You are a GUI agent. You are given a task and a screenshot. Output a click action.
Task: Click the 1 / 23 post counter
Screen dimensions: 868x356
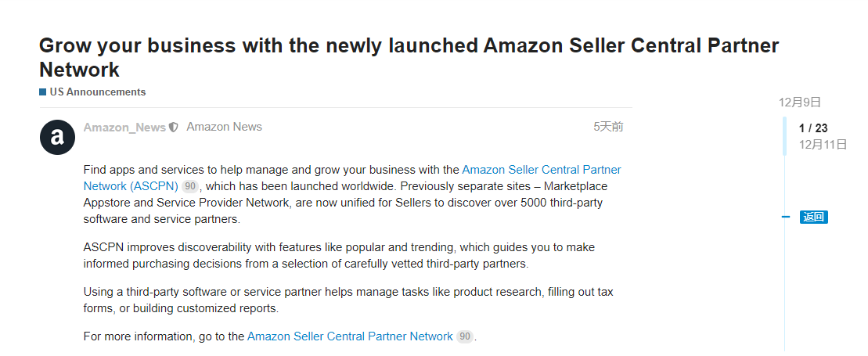(813, 128)
